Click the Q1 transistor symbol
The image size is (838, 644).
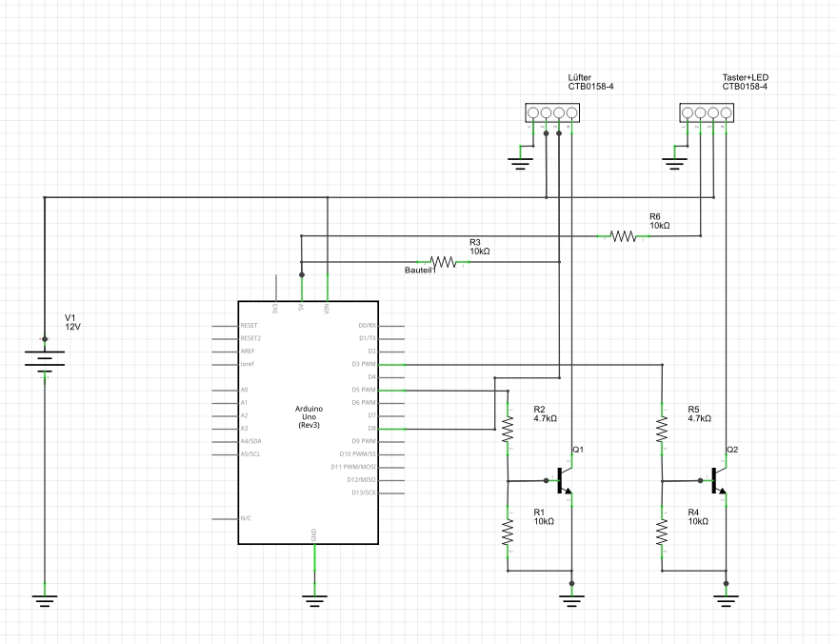[x=564, y=481]
